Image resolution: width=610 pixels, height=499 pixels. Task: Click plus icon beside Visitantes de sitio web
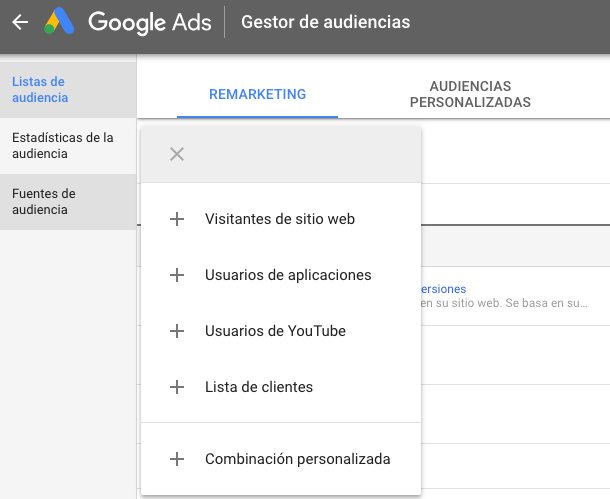tap(177, 219)
